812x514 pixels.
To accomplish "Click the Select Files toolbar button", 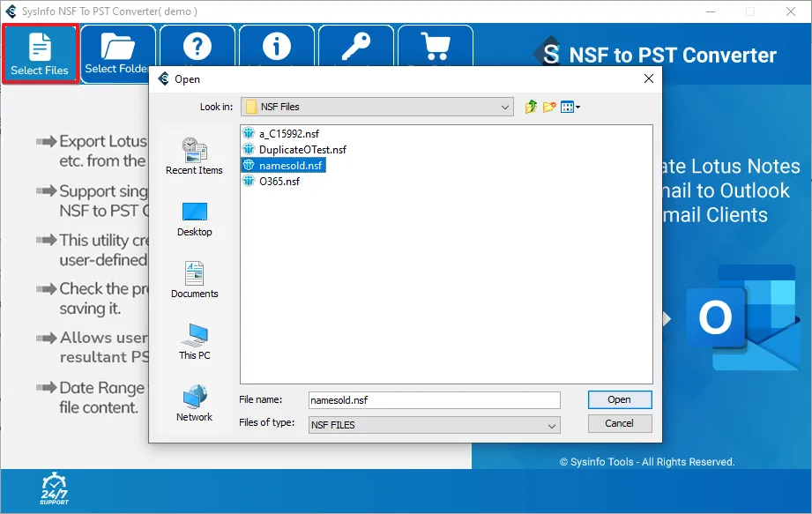I will click(x=40, y=54).
